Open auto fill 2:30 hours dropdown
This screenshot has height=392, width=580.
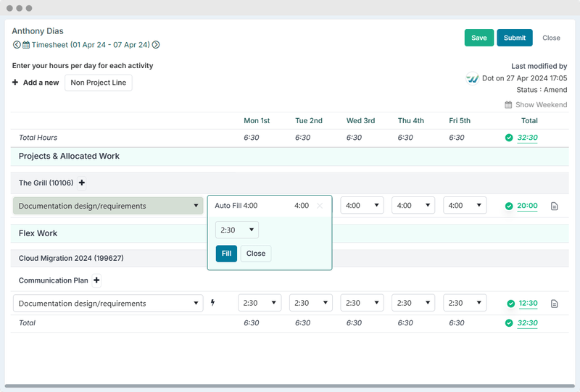(237, 230)
